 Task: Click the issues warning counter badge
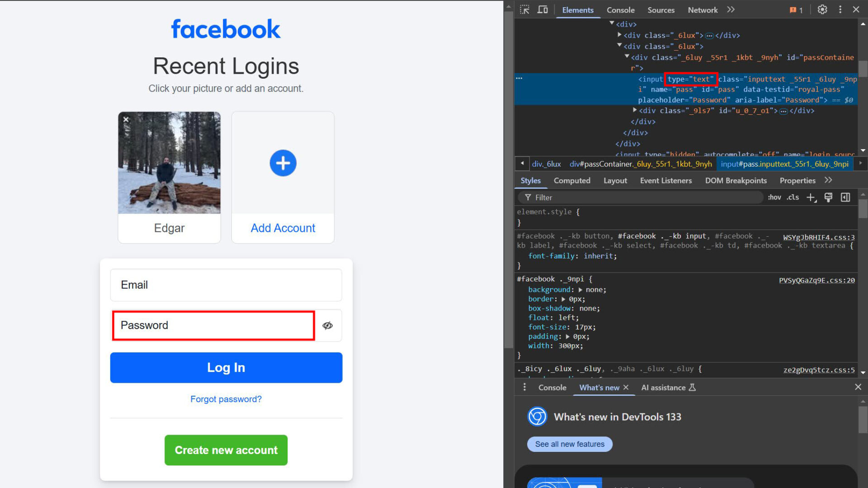(796, 10)
